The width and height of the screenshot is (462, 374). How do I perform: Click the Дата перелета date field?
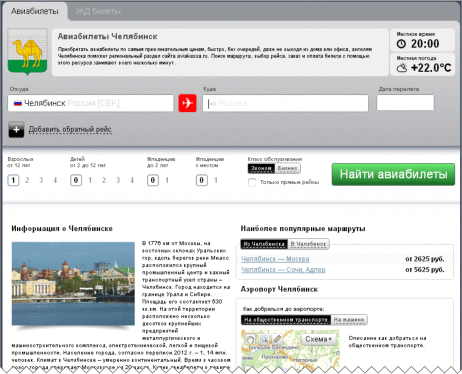[405, 103]
